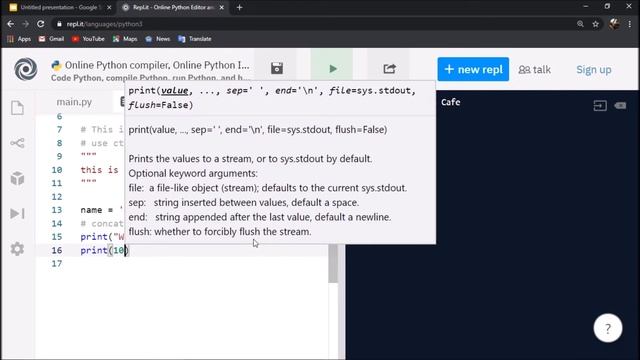Open the News bookmark
The image size is (640, 360).
158,39
